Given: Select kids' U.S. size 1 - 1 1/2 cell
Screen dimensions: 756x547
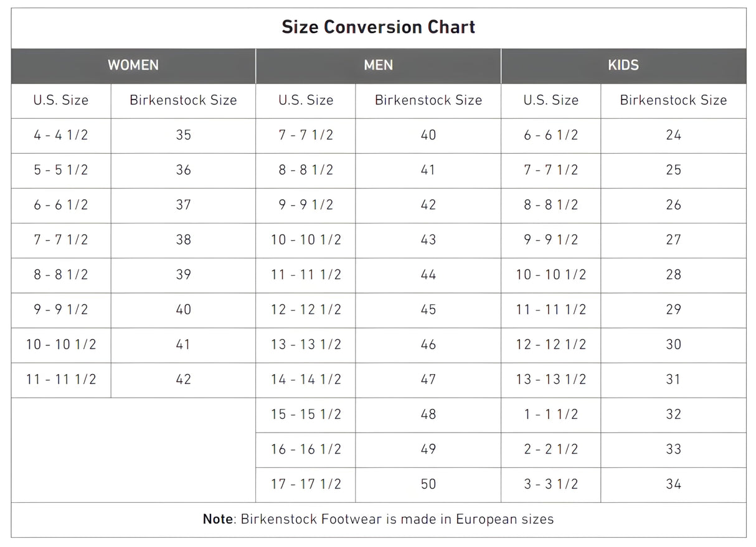Looking at the screenshot, I should [x=551, y=414].
